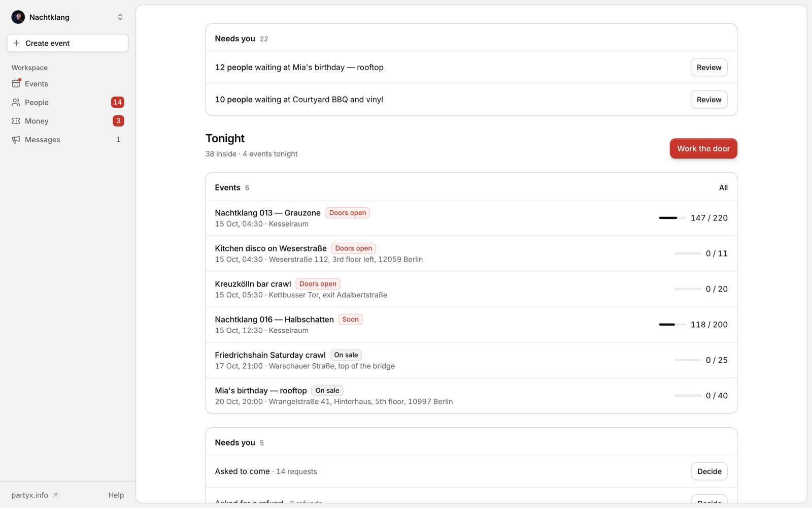812x508 pixels.
Task: Open Kreuzkölln bar crawl event
Action: click(471, 289)
